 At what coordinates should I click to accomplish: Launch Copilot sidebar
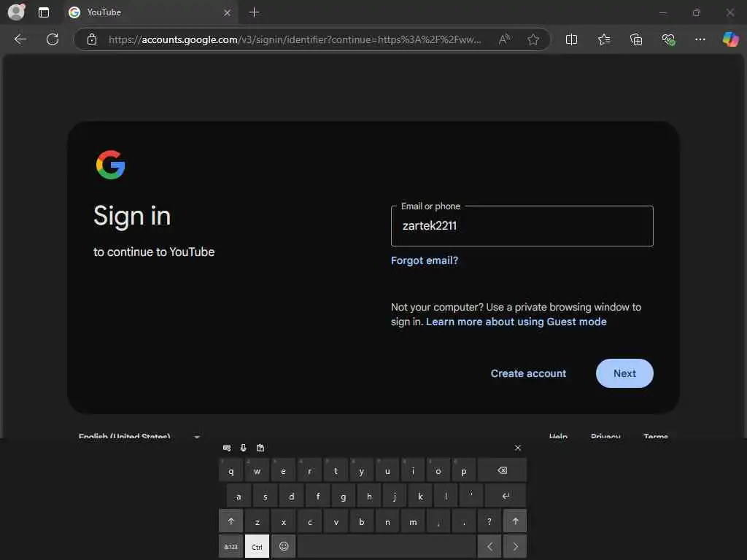pos(730,39)
